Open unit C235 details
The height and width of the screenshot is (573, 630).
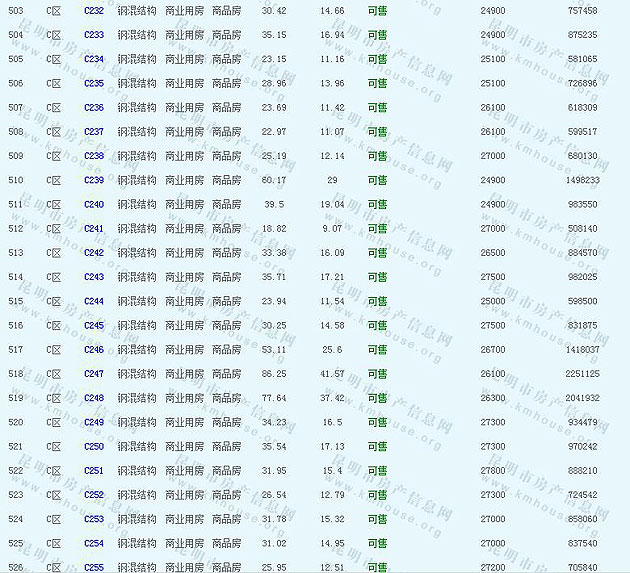(94, 83)
